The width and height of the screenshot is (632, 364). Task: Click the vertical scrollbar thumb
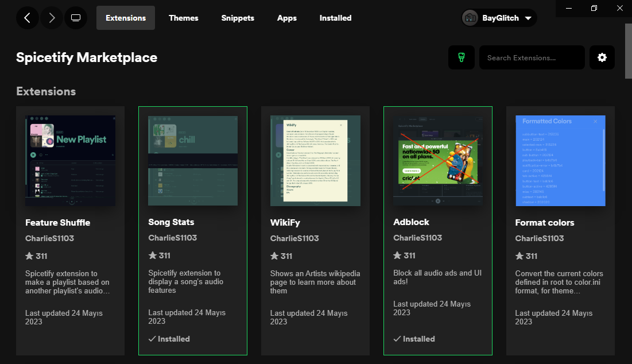[x=629, y=51]
